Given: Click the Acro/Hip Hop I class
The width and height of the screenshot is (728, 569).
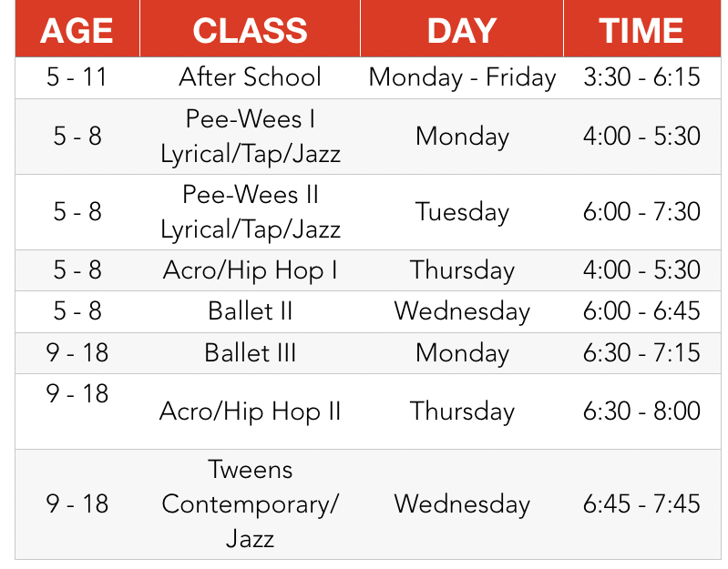Looking at the screenshot, I should coord(250,270).
